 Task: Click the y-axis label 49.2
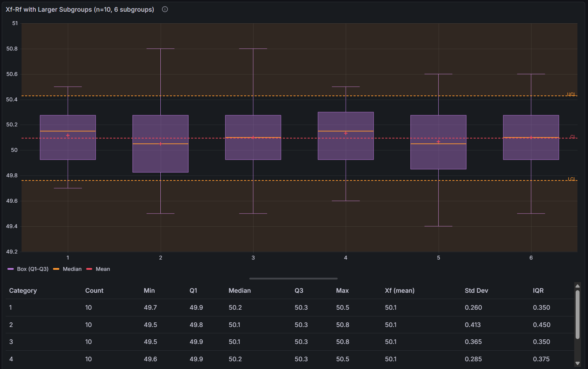pos(12,252)
